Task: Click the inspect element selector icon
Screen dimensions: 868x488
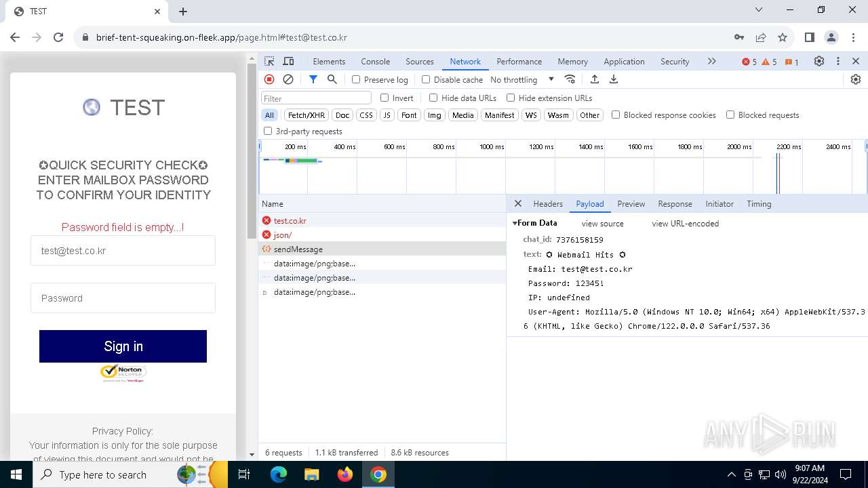Action: tap(269, 61)
